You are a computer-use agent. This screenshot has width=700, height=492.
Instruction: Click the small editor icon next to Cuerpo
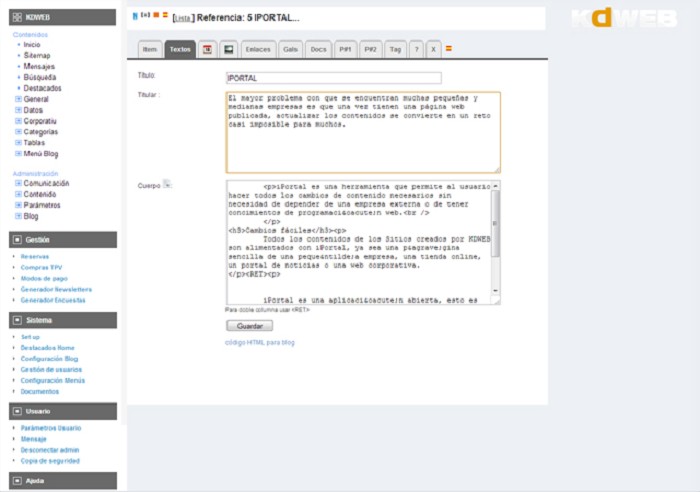click(167, 183)
